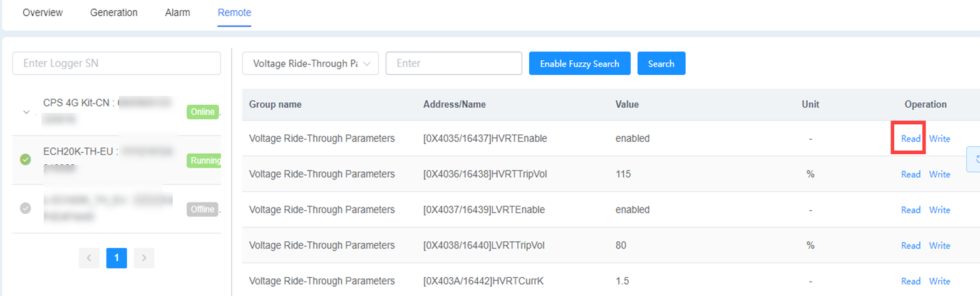Click the % unit of LVRTTripVol row
Image resolution: width=980 pixels, height=296 pixels.
pyautogui.click(x=810, y=245)
